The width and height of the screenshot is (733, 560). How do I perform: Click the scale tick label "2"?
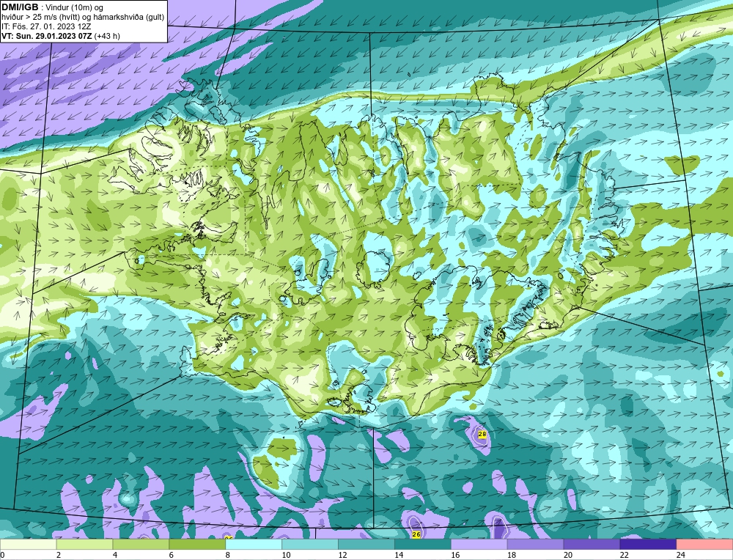[x=59, y=555]
